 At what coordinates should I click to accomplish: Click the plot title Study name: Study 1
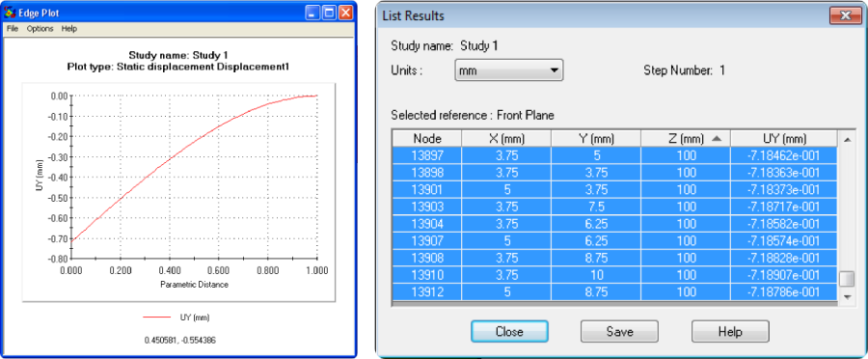coord(178,55)
